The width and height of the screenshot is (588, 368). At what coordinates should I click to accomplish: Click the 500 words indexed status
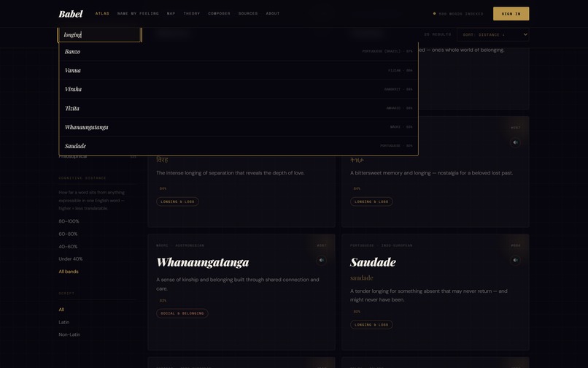[x=458, y=14]
